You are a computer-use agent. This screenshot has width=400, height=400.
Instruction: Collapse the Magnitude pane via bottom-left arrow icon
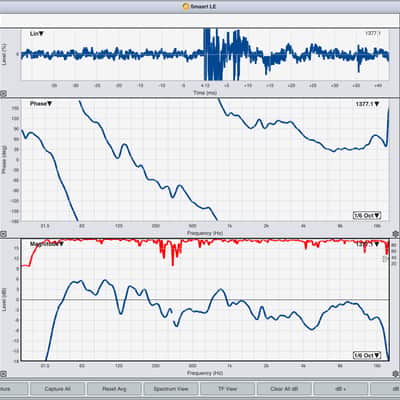3,373
